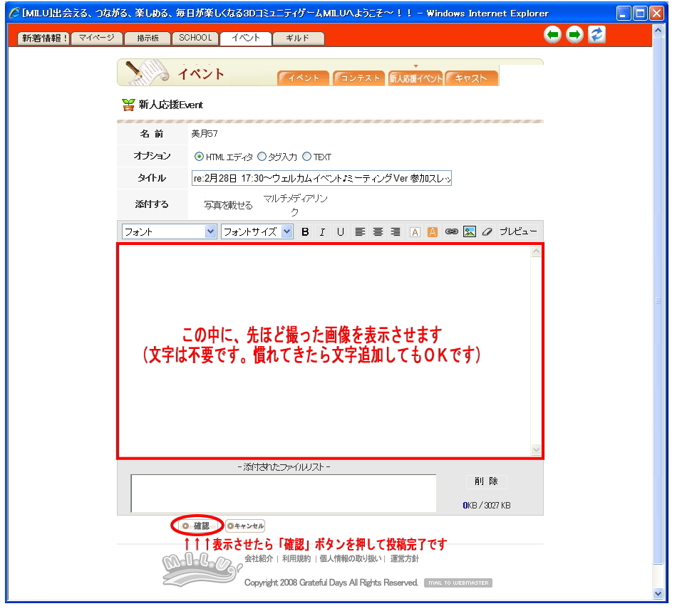687x616 pixels.
Task: Click the Internet Explorer title bar icon
Action: click(14, 13)
